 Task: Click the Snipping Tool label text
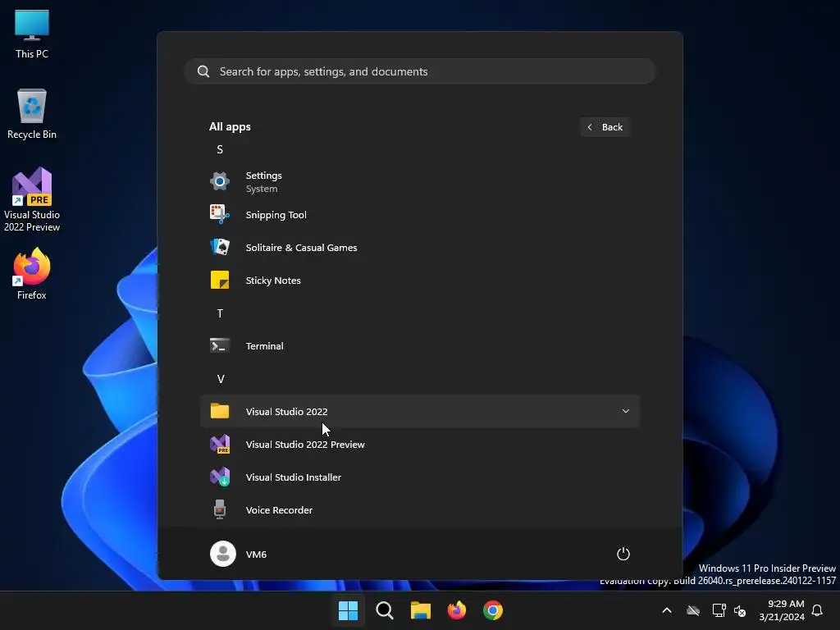tap(276, 215)
